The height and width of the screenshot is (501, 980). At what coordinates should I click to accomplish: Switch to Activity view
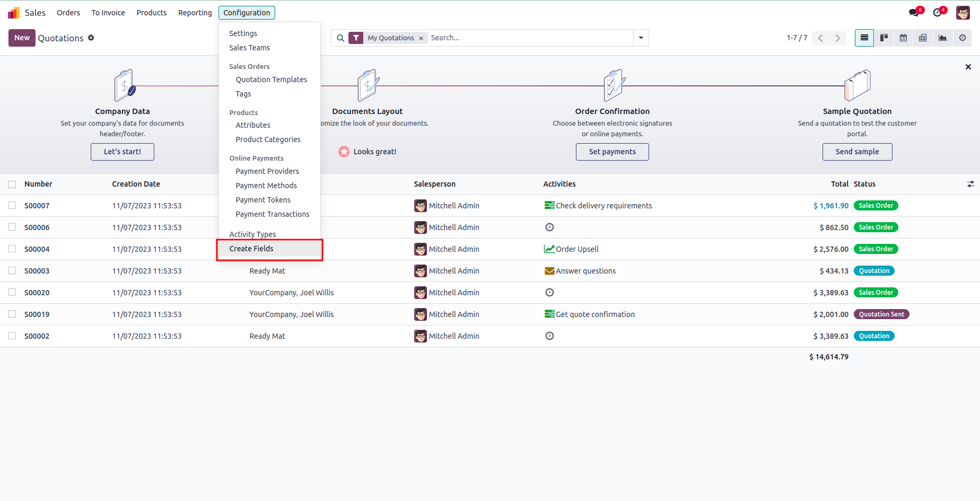click(x=962, y=38)
